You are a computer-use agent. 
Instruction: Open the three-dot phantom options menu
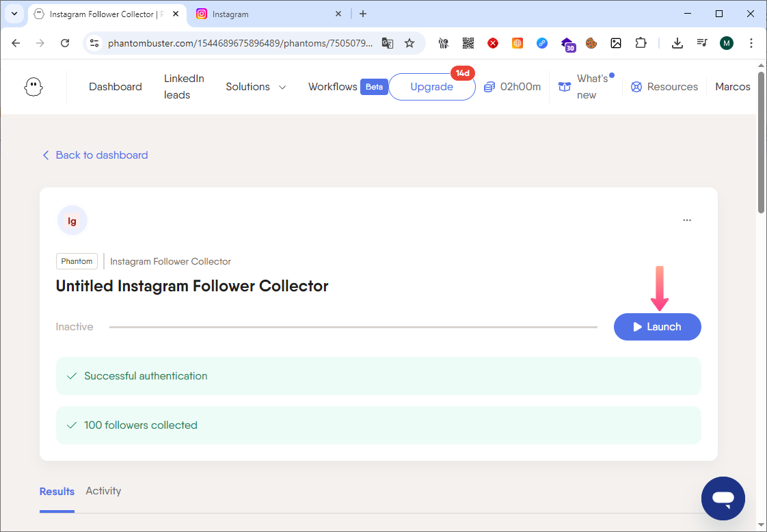coord(687,220)
